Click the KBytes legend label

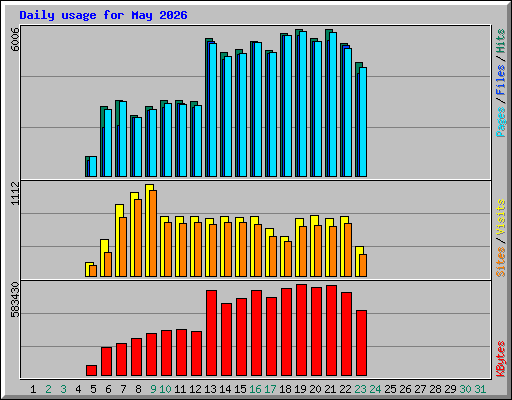pyautogui.click(x=500, y=359)
